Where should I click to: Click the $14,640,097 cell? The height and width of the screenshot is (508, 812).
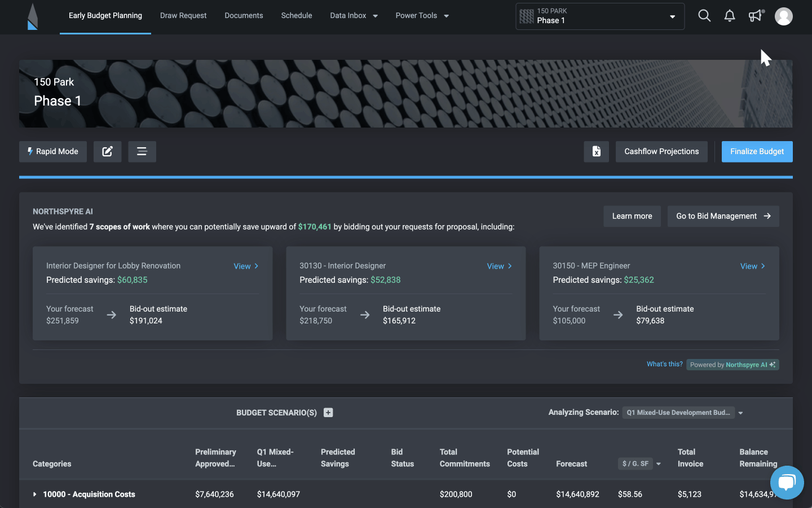[x=279, y=494]
